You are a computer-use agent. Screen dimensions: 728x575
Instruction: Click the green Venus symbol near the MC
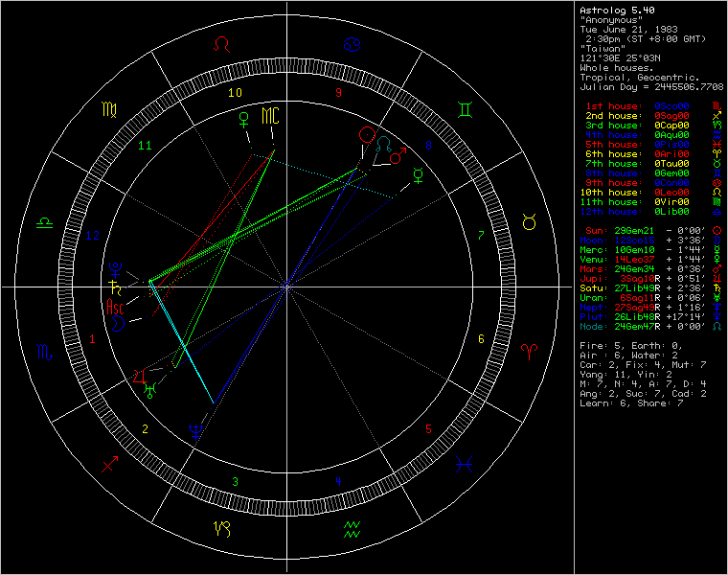click(243, 120)
